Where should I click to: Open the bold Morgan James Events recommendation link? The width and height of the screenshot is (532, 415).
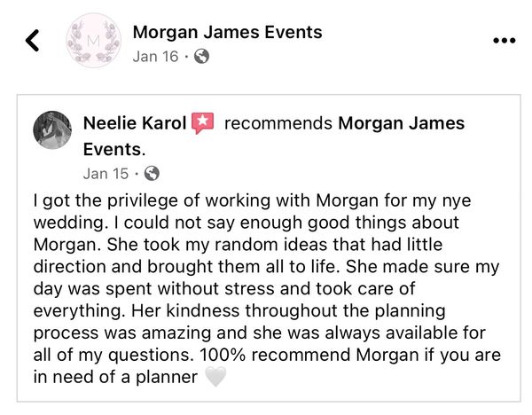(402, 123)
